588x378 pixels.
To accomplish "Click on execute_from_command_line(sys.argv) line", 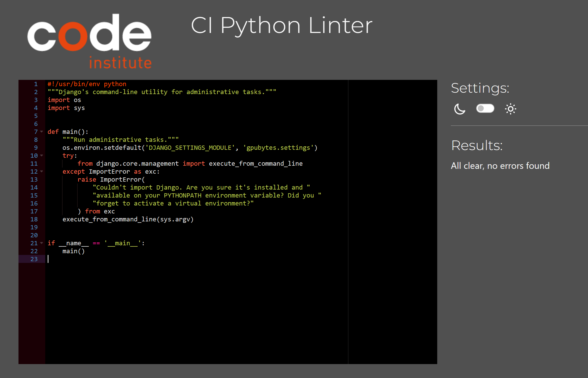I will 128,219.
